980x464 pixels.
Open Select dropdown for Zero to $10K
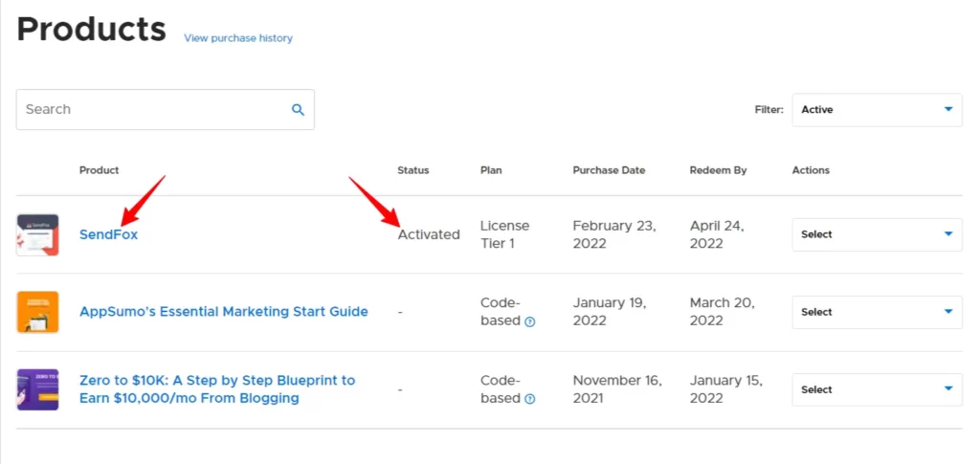coord(876,389)
